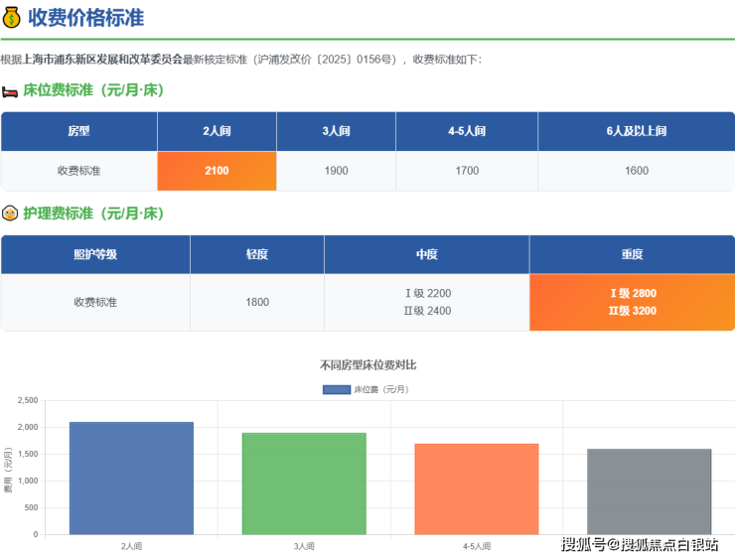Click the 6人及以上间 column header

pos(636,131)
